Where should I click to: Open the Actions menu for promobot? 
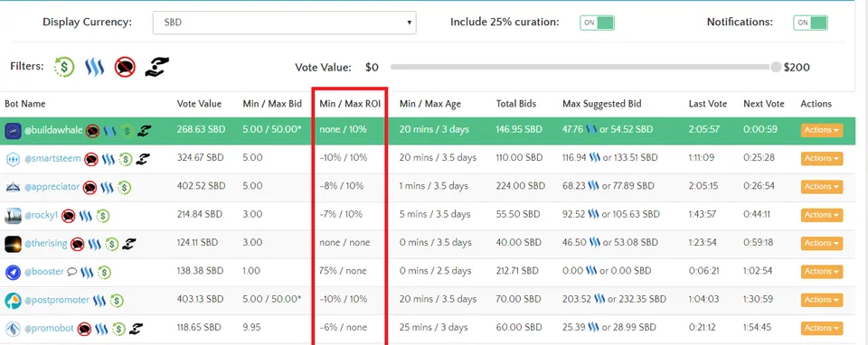click(x=822, y=328)
